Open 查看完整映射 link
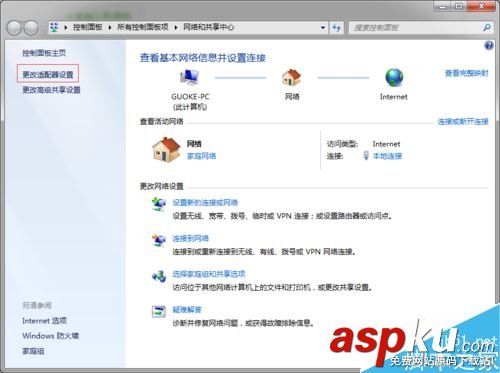The width and height of the screenshot is (500, 373). (466, 73)
